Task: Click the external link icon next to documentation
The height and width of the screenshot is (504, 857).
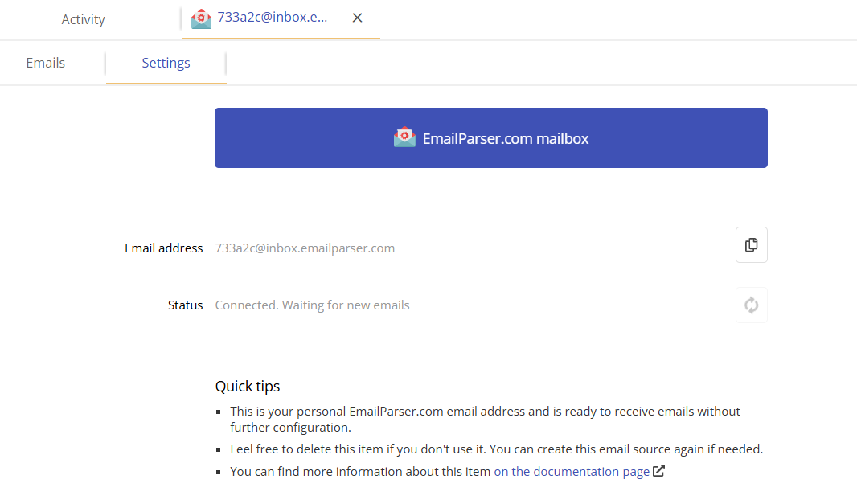Action: 658,471
